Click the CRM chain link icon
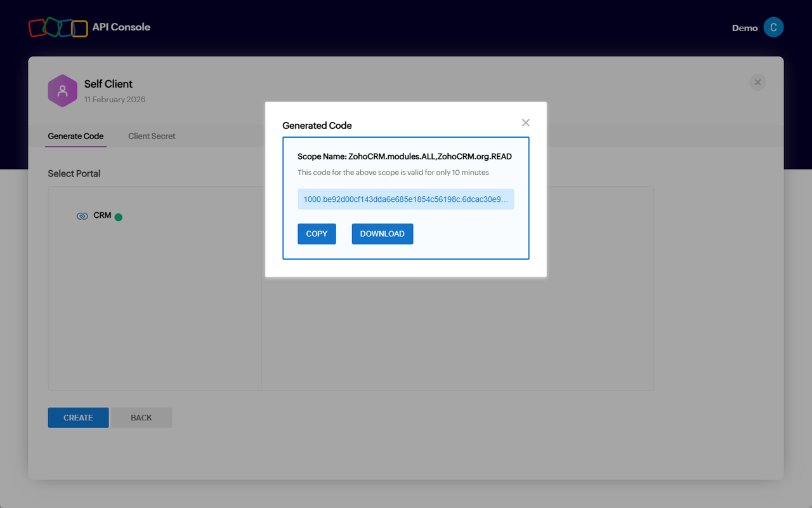 pyautogui.click(x=82, y=216)
